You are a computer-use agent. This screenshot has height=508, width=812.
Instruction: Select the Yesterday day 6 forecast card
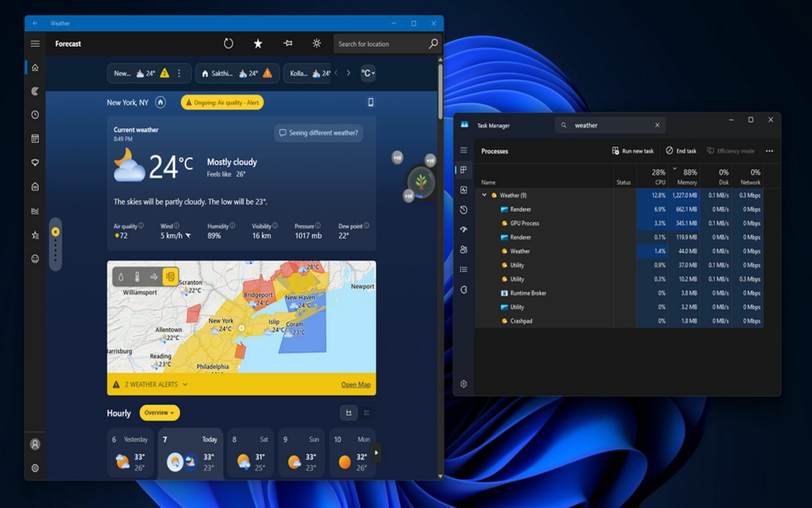130,453
